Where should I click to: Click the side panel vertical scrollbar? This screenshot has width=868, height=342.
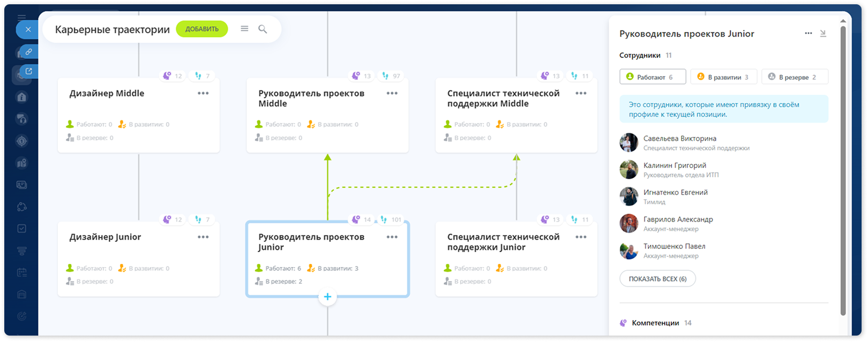pyautogui.click(x=843, y=171)
